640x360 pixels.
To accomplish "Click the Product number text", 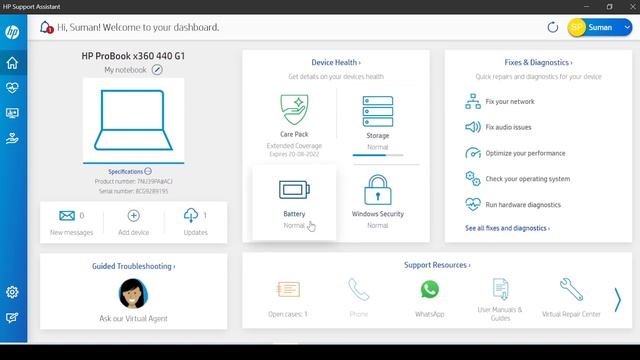I will (133, 181).
